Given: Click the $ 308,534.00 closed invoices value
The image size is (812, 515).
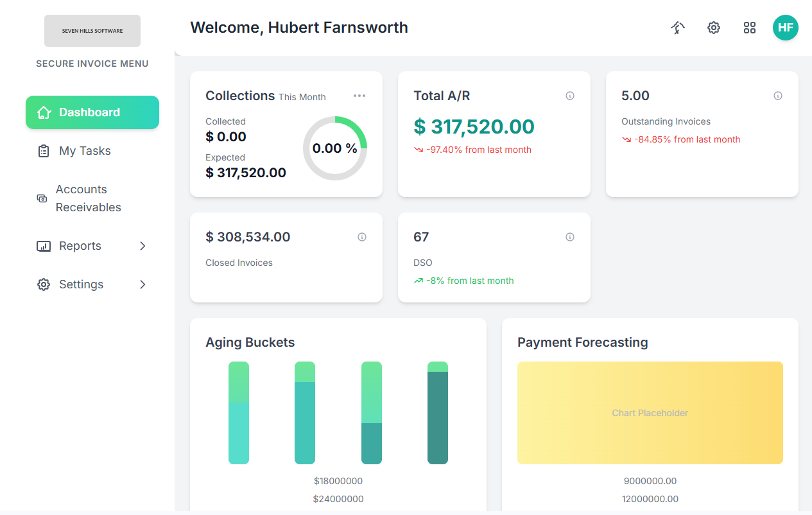Looking at the screenshot, I should [248, 237].
